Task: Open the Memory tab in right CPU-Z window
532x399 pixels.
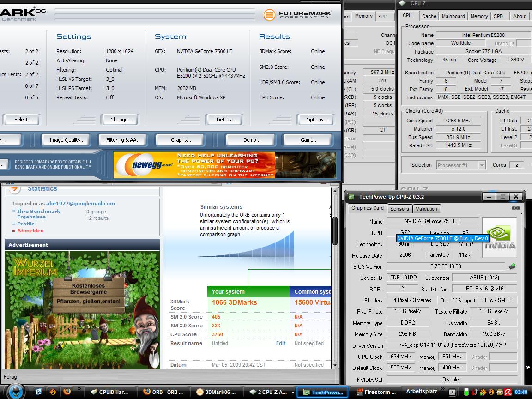Action: click(479, 16)
